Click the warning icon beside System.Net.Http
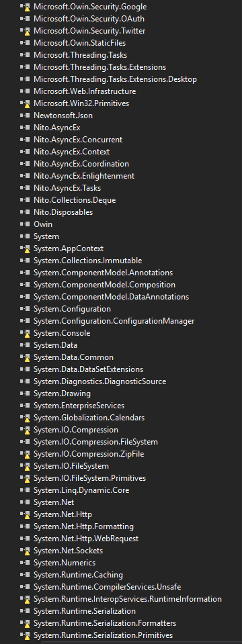 pos(25,514)
